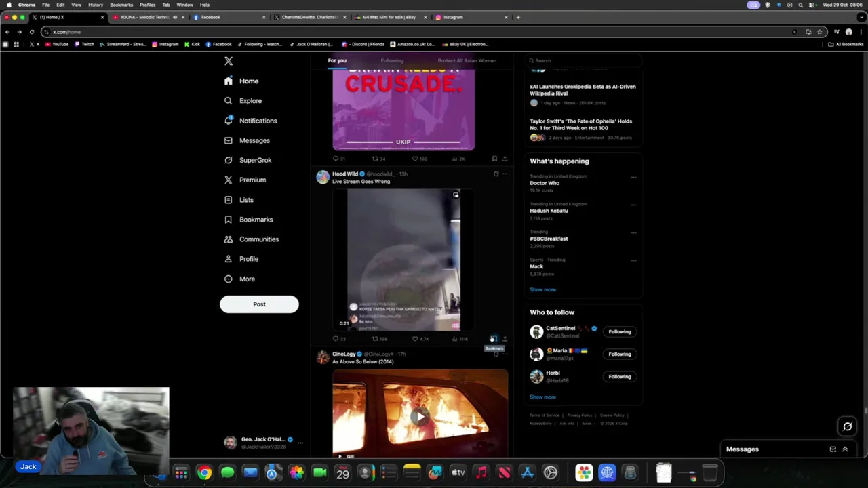Show more Who to follow suggestions
This screenshot has height=488, width=868.
tap(542, 397)
